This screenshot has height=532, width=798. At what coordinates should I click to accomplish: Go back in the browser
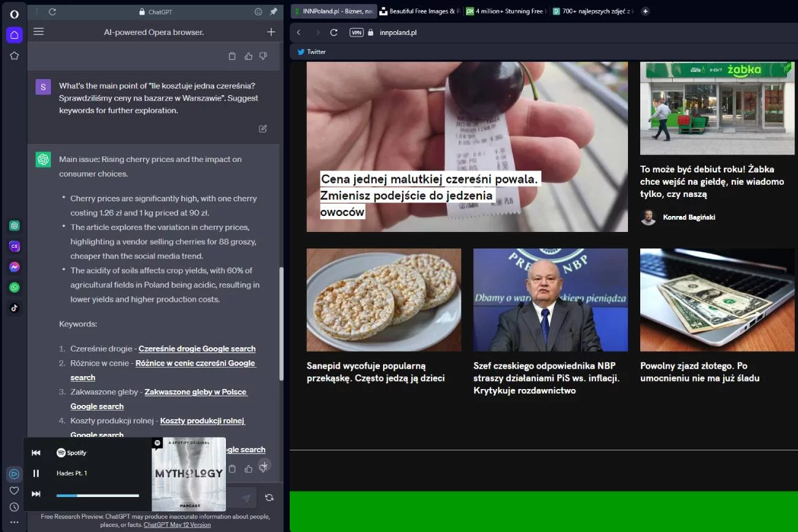click(299, 33)
